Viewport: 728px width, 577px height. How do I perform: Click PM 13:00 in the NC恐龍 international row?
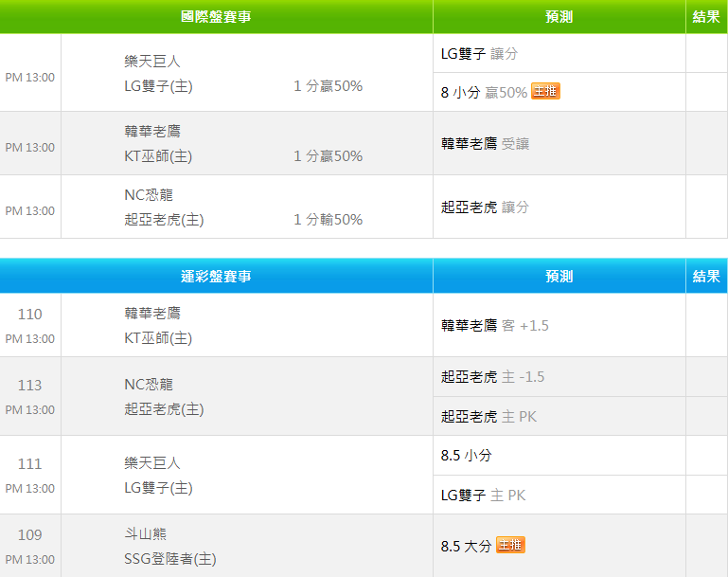pos(29,211)
